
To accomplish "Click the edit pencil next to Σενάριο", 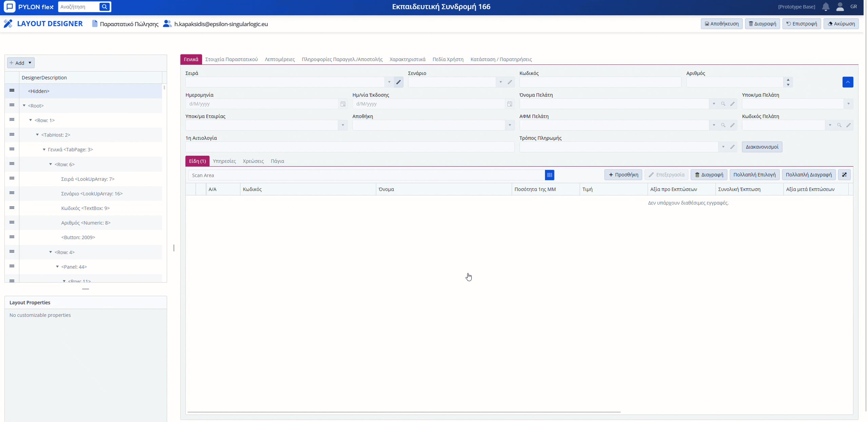I will 510,82.
